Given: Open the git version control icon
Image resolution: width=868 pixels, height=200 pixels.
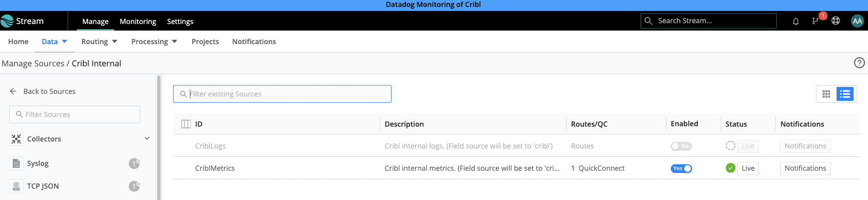Looking at the screenshot, I should (815, 21).
